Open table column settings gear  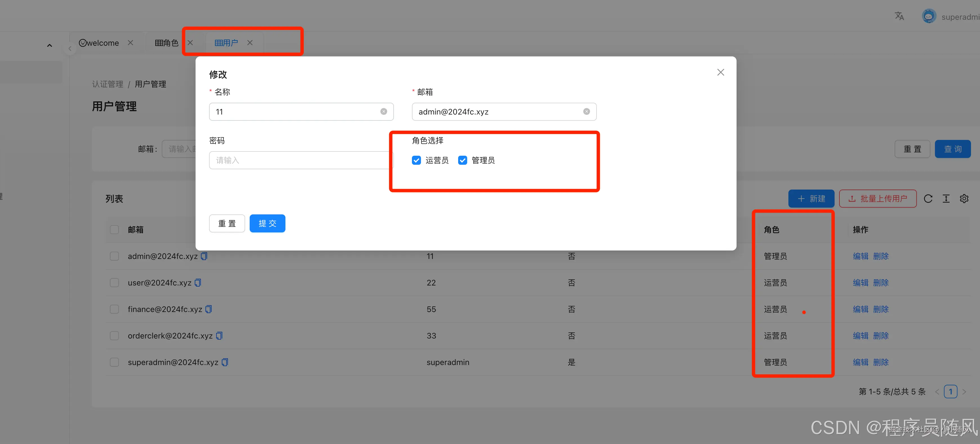click(x=964, y=199)
